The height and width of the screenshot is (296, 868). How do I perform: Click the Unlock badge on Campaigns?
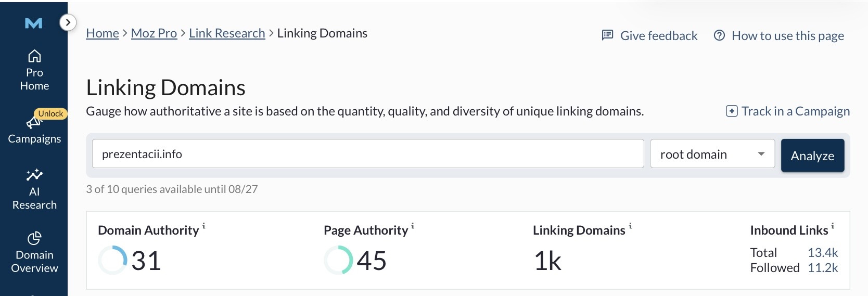tap(50, 113)
